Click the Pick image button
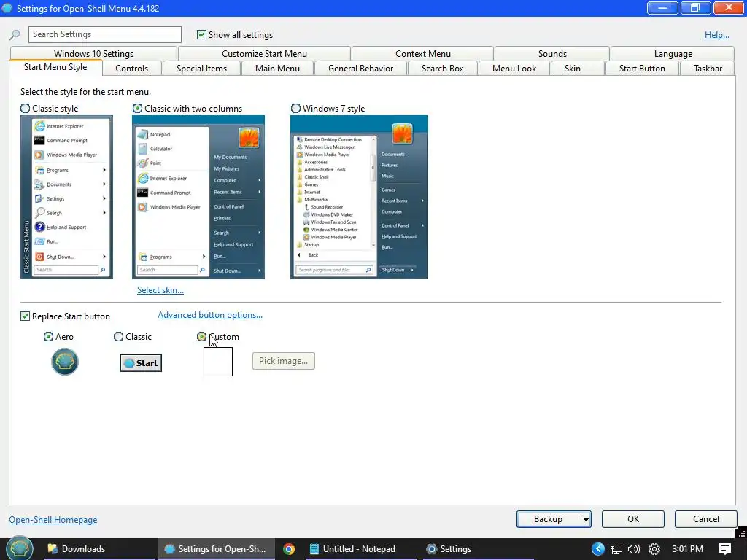This screenshot has height=560, width=747. (x=284, y=361)
